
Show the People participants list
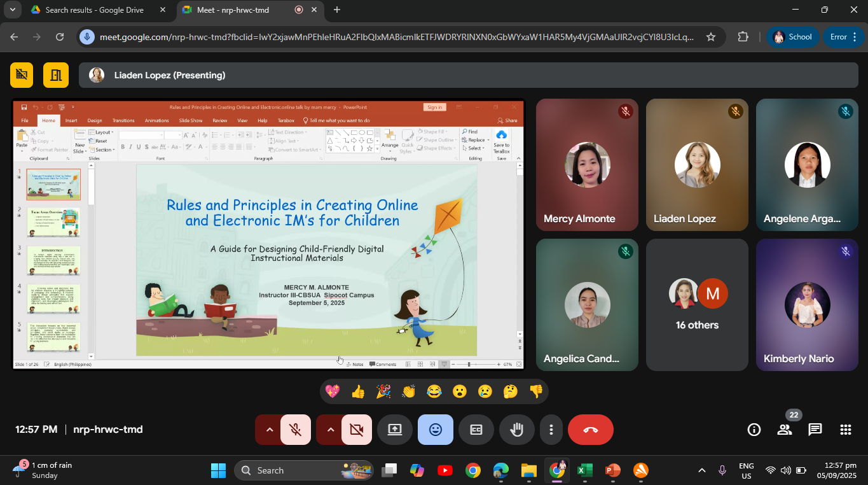point(784,430)
